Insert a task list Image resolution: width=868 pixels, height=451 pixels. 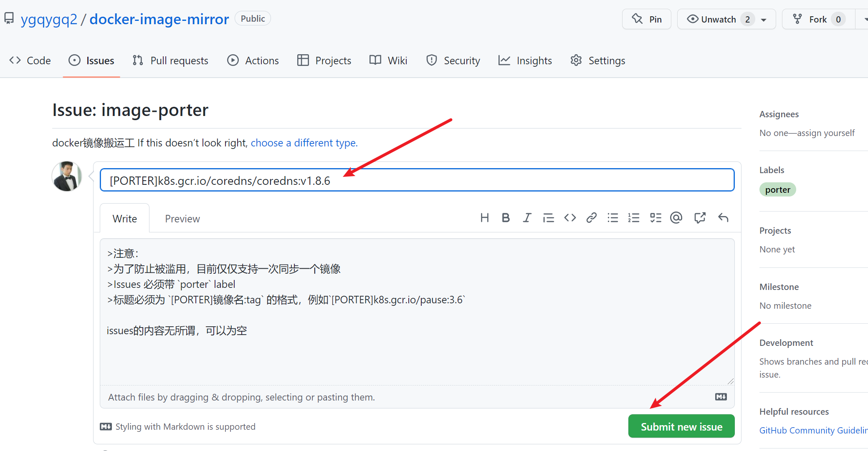point(655,218)
